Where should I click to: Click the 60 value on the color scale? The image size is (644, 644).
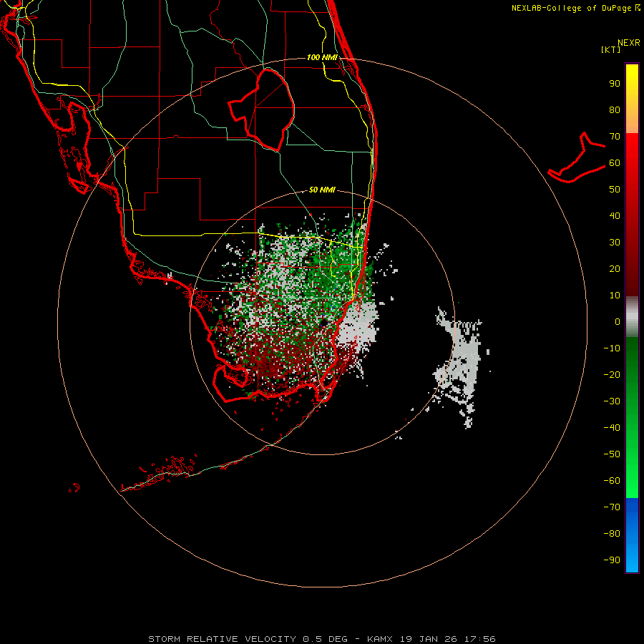point(615,163)
